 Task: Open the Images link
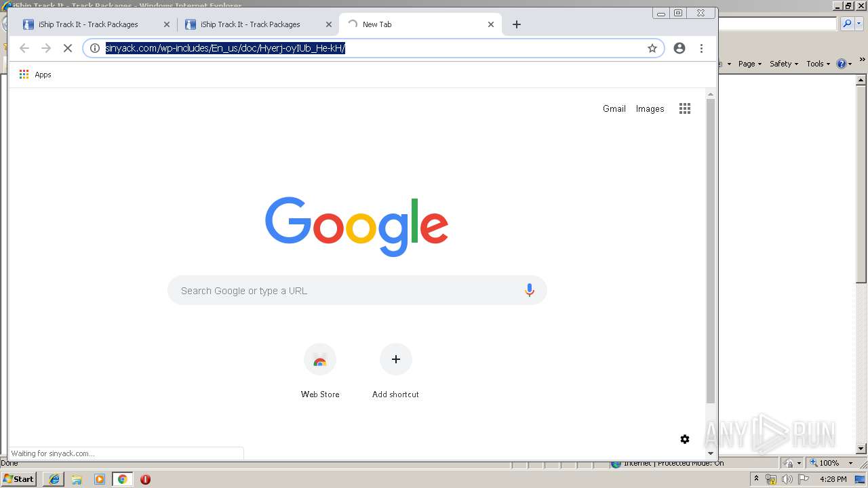pos(650,108)
